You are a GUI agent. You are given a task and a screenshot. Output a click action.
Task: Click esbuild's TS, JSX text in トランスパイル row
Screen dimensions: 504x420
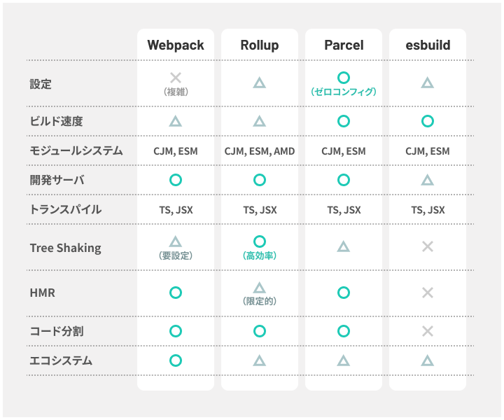428,210
